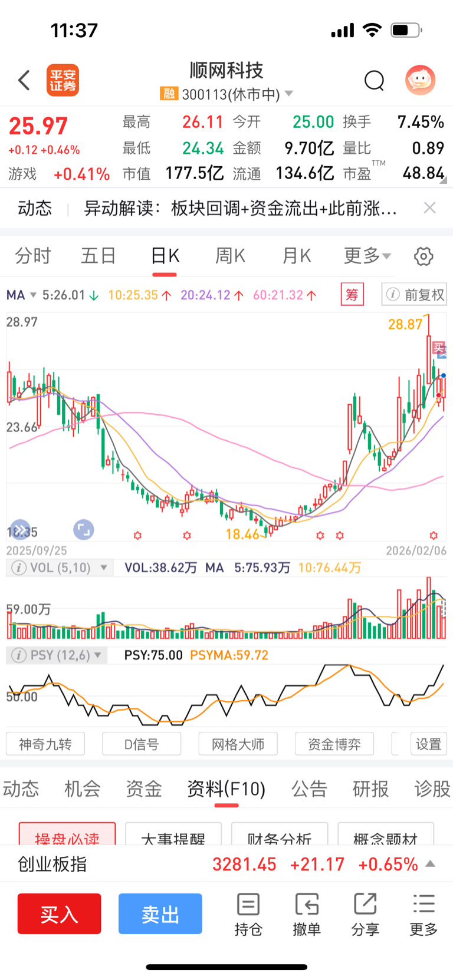Screen dimensions: 453x980
Task: Open the assistant avatar icon
Action: [x=420, y=80]
